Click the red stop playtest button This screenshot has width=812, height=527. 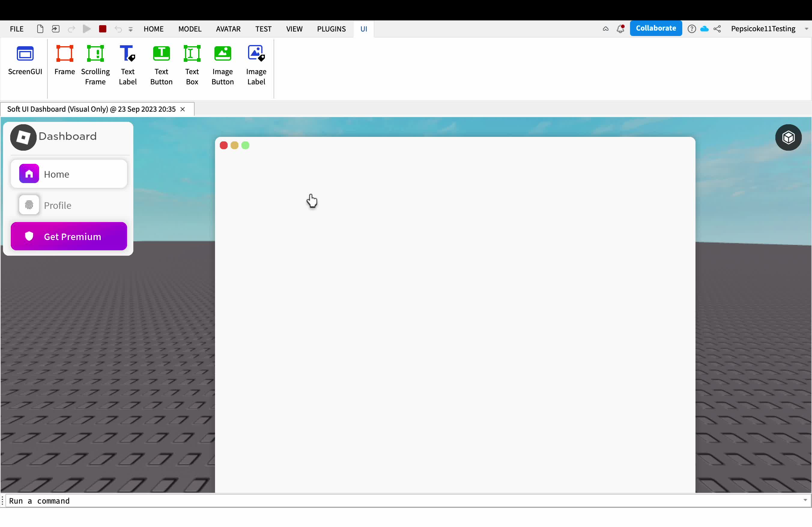[102, 29]
